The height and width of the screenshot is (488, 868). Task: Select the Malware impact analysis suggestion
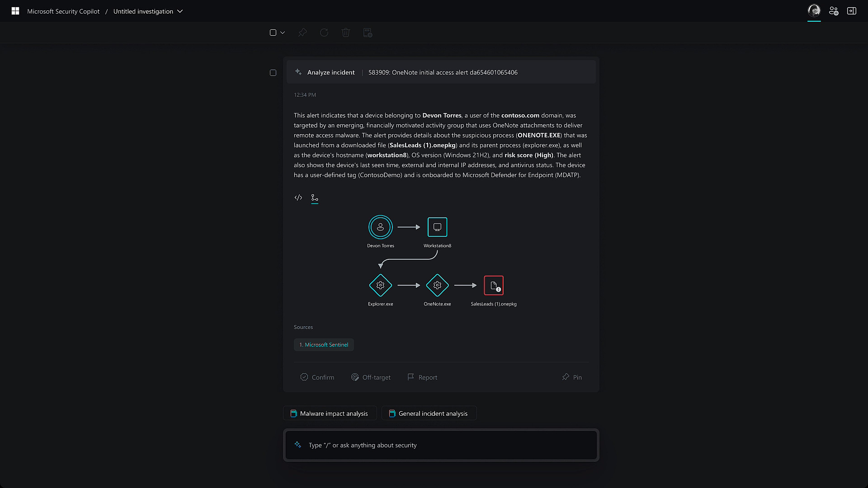(x=330, y=413)
